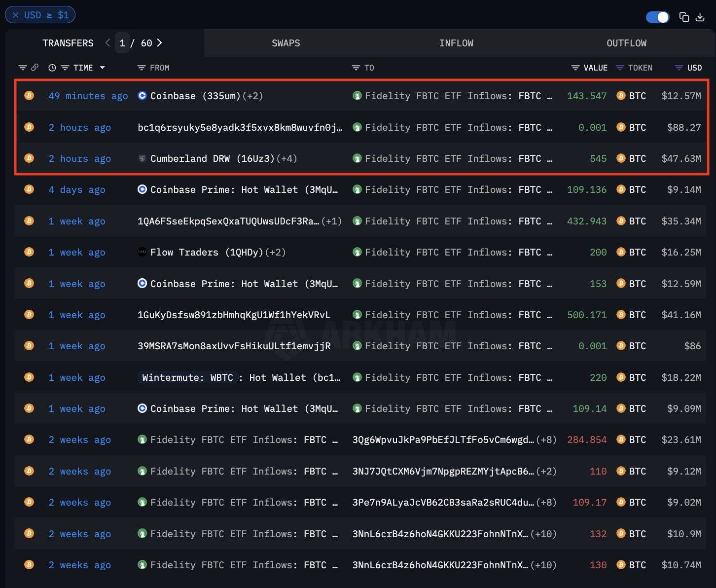Open the Cumberland DRW (16Uz3) sender link
This screenshot has height=588, width=716.
tap(212, 158)
